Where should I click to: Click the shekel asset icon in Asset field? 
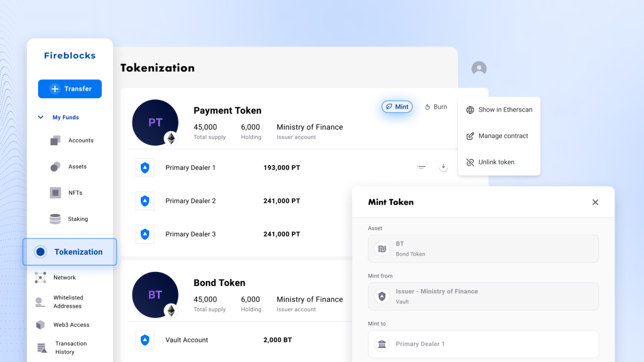382,249
